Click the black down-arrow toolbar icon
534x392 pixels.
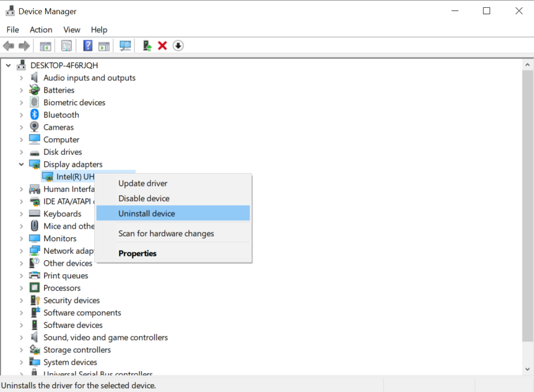point(178,46)
